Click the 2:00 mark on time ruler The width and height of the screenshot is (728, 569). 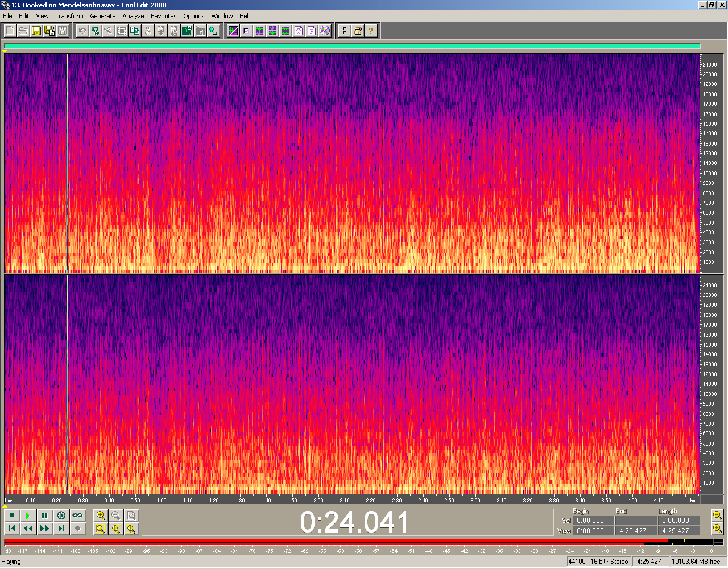point(318,500)
